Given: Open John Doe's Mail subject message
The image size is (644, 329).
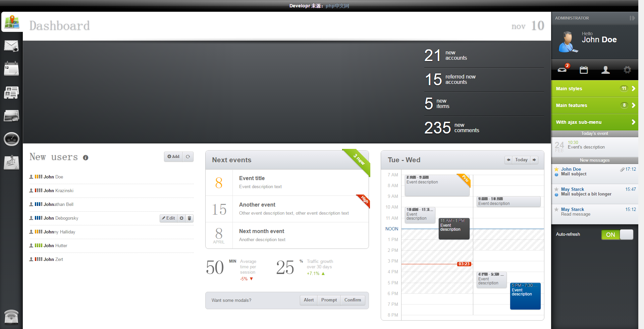Looking at the screenshot, I should pyautogui.click(x=595, y=174).
